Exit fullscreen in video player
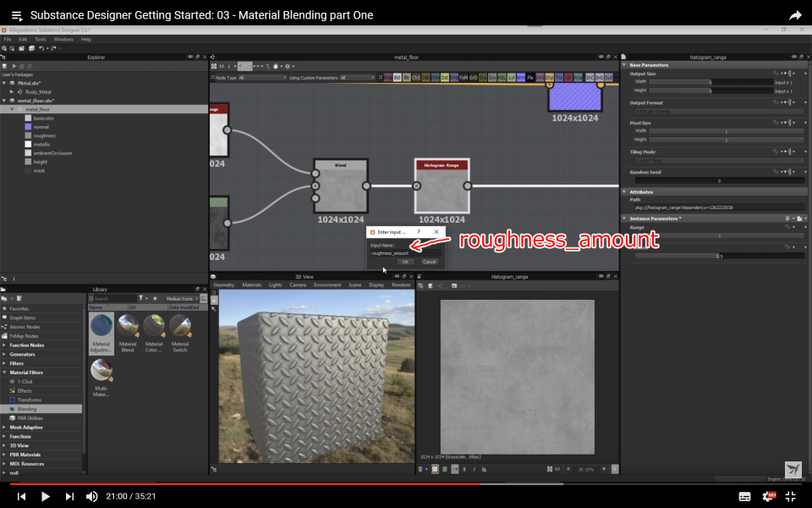The image size is (812, 508). (x=790, y=496)
